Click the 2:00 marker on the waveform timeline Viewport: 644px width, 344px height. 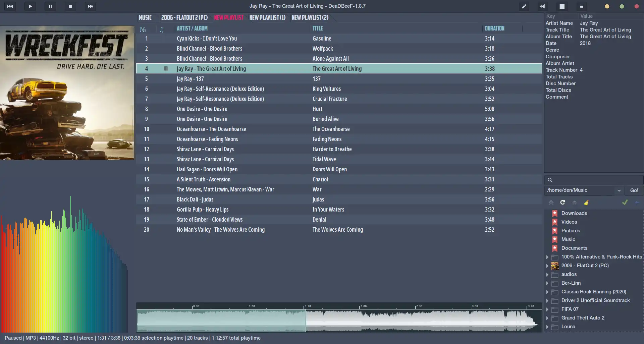click(x=363, y=306)
